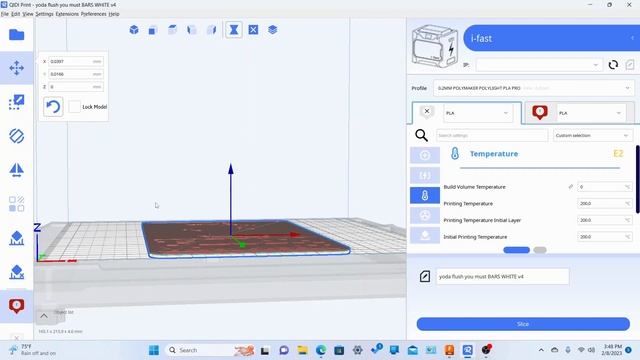Select the Mirror tool
The image size is (640, 360).
(16, 170)
